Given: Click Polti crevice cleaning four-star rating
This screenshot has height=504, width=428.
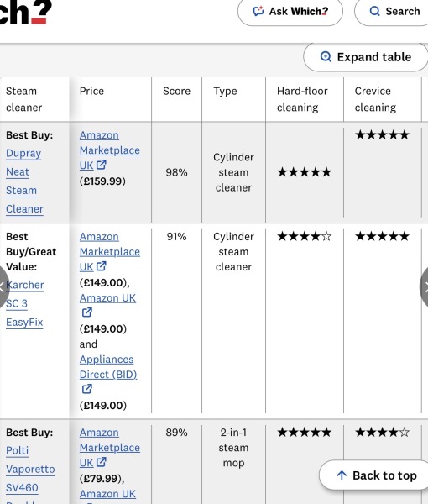Looking at the screenshot, I should pos(382,433).
